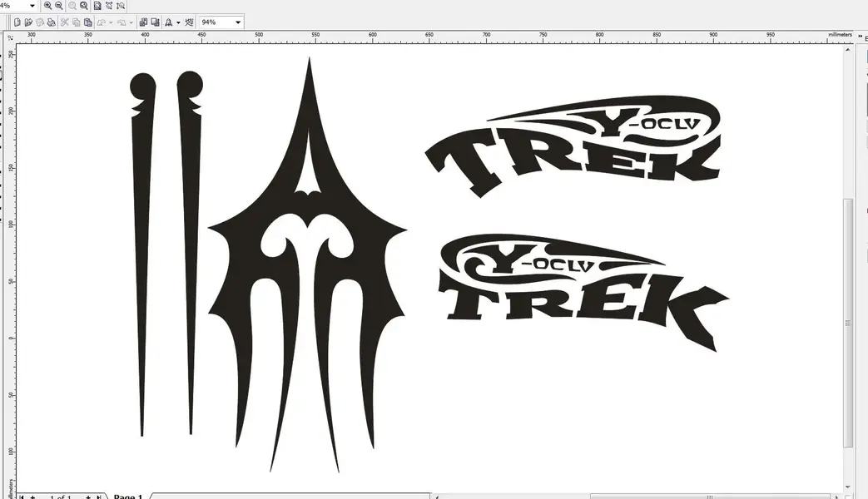Click the Undo arrow icon
The height and width of the screenshot is (499, 868).
coord(102,22)
